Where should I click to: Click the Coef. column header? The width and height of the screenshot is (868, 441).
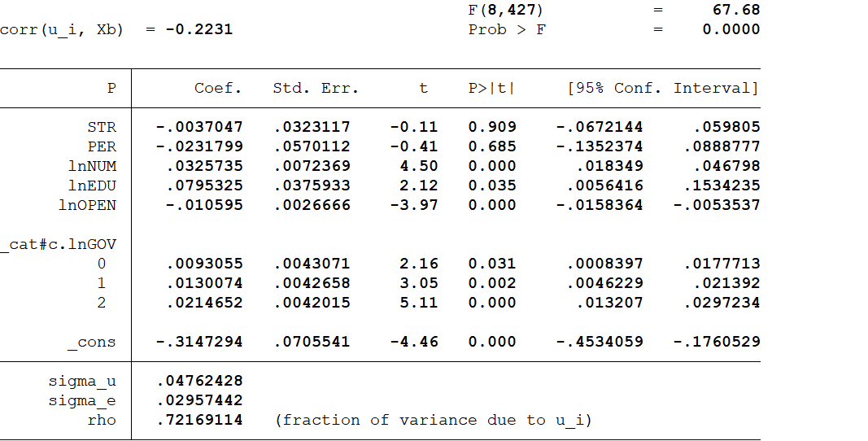coord(218,88)
